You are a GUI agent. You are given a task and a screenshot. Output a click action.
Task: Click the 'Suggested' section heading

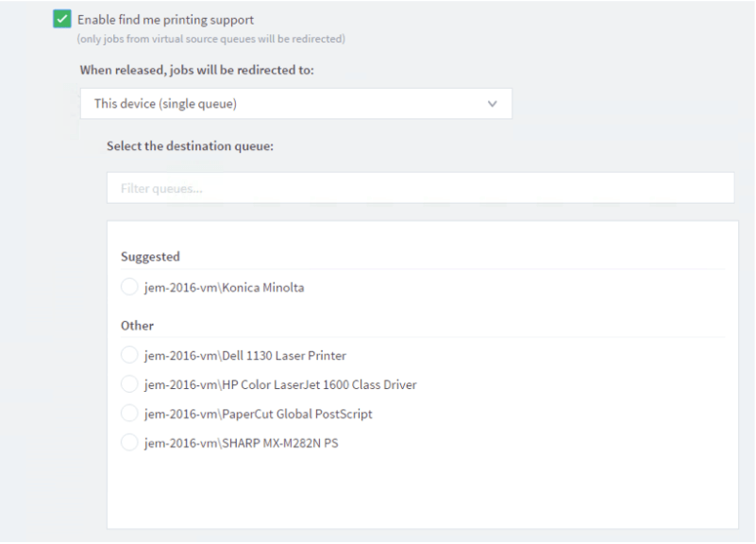tap(150, 257)
